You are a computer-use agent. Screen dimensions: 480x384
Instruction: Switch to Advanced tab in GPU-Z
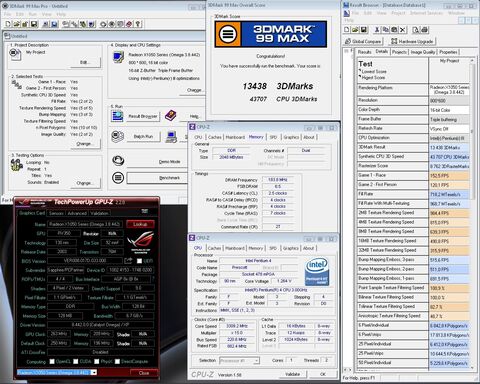(77, 213)
